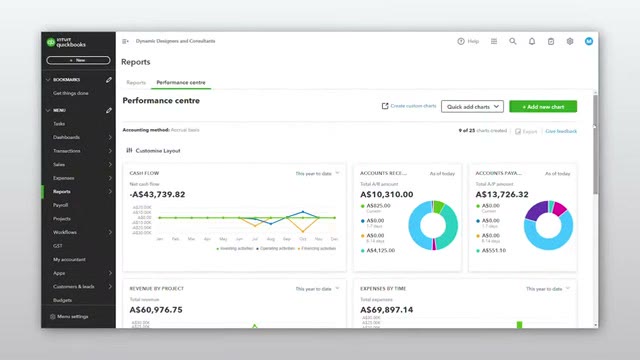Click the Customise Layout icon
The width and height of the screenshot is (640, 360).
tap(129, 151)
